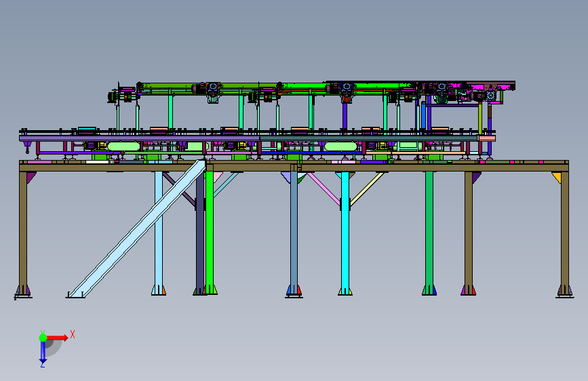Screen dimensions: 588x381
Task: Select the yellow corner gusset at top right
Action: [557, 176]
